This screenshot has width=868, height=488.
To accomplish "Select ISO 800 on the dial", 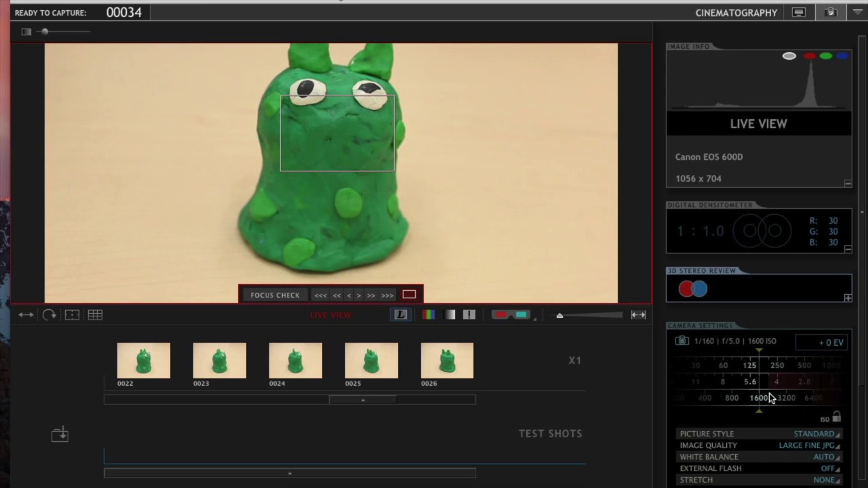I will coord(732,398).
